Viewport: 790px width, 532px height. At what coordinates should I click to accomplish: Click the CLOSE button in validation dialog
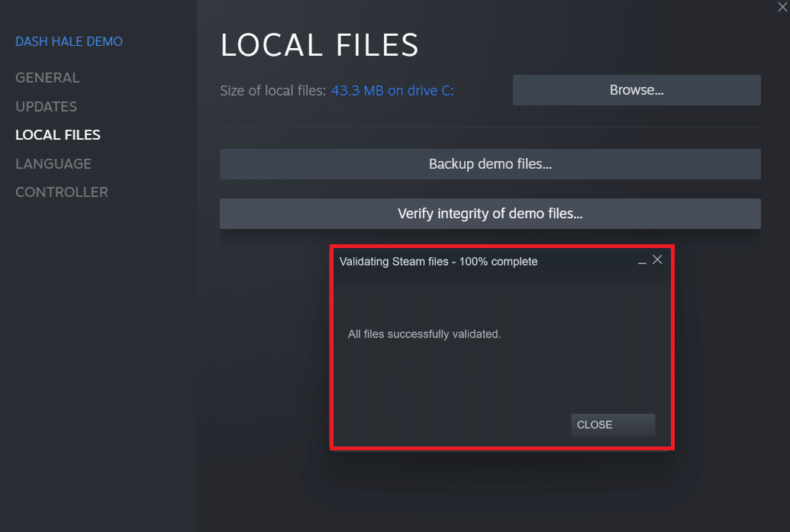pyautogui.click(x=613, y=424)
